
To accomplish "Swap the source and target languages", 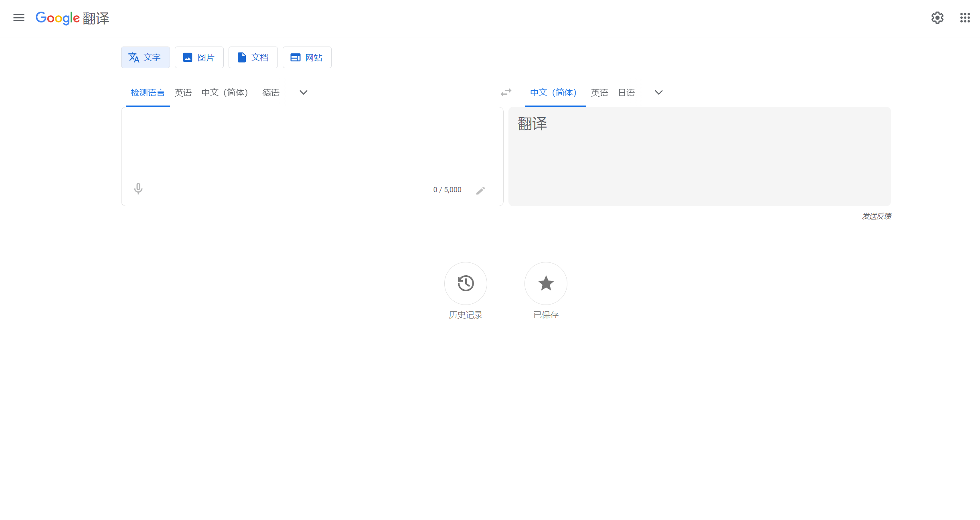I will click(506, 92).
